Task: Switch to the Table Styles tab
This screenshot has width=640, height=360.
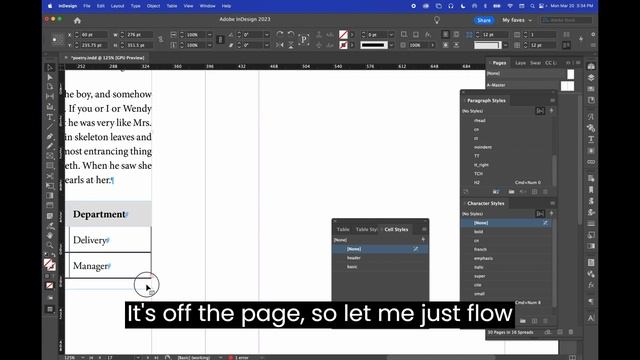Action: [x=366, y=229]
